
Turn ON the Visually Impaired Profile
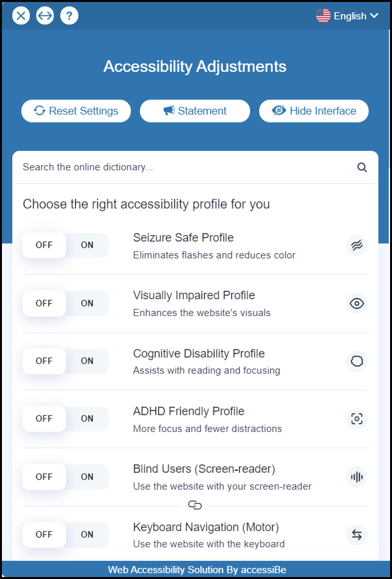[x=87, y=303]
